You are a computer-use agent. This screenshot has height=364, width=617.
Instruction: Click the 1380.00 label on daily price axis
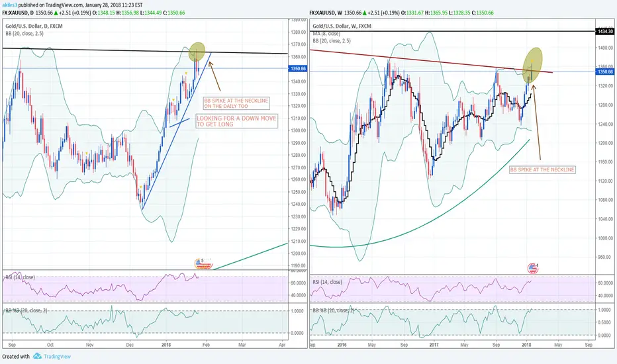click(297, 32)
